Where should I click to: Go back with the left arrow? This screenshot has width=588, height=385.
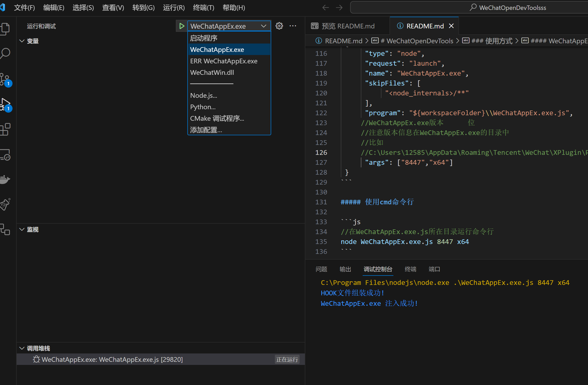(325, 8)
